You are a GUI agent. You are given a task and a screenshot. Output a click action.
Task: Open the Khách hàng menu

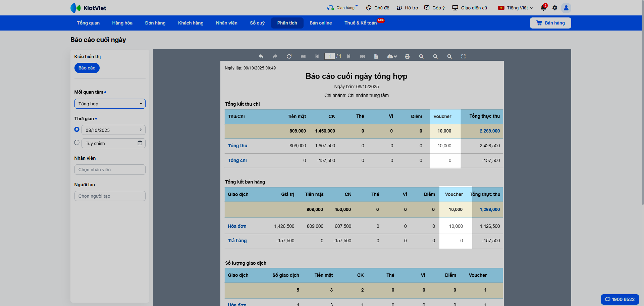coord(191,23)
